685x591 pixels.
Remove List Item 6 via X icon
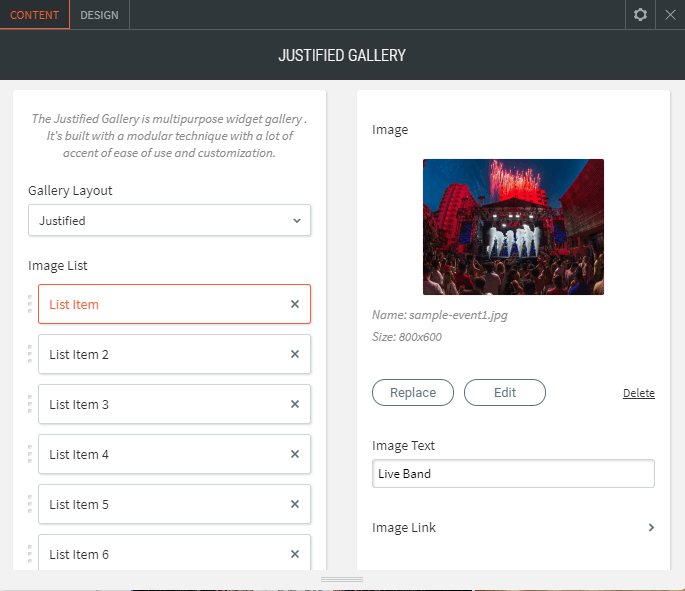click(x=295, y=554)
